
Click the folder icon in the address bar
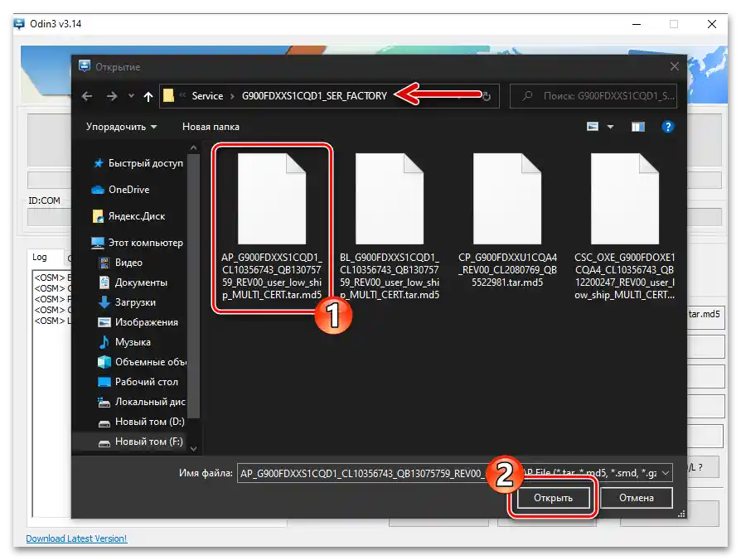click(169, 96)
